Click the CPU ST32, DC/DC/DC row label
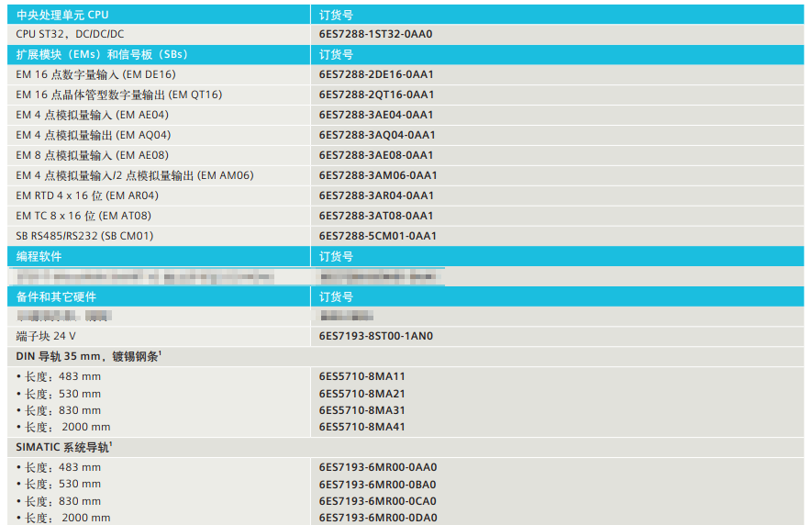The height and width of the screenshot is (525, 812). [70, 34]
